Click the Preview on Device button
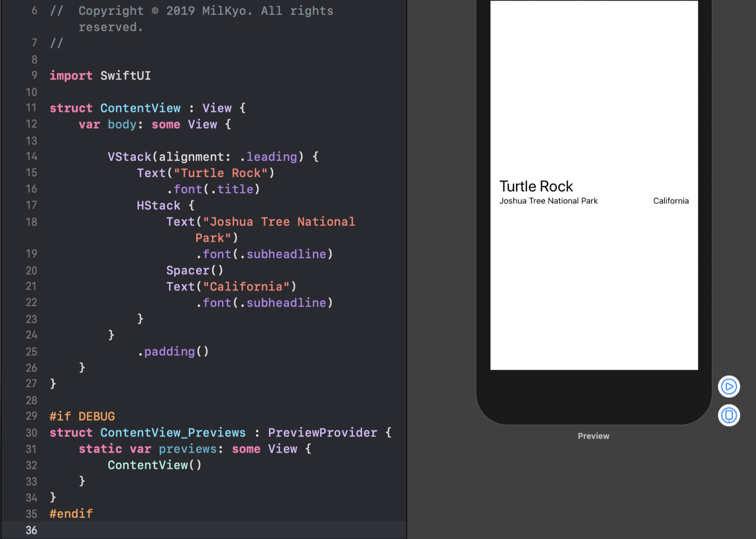Image resolution: width=756 pixels, height=539 pixels. (x=729, y=415)
